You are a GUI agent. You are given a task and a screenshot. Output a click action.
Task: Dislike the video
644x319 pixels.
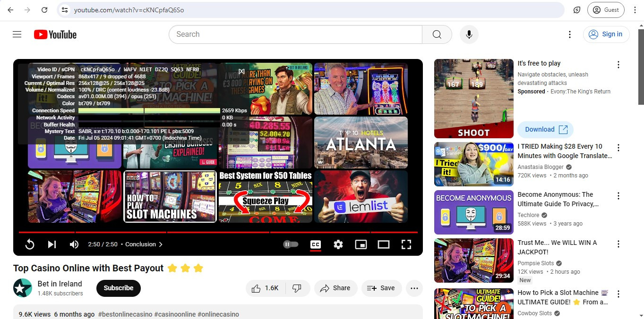[297, 288]
